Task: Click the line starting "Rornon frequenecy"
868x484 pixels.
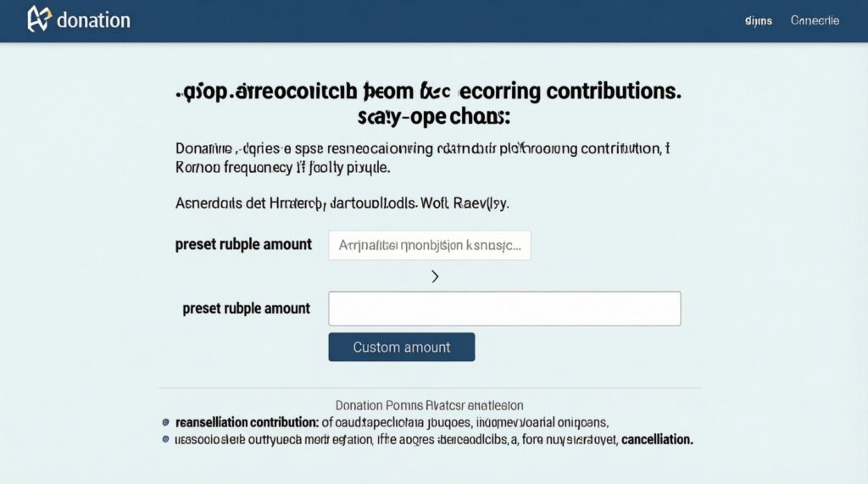Action: coord(282,167)
